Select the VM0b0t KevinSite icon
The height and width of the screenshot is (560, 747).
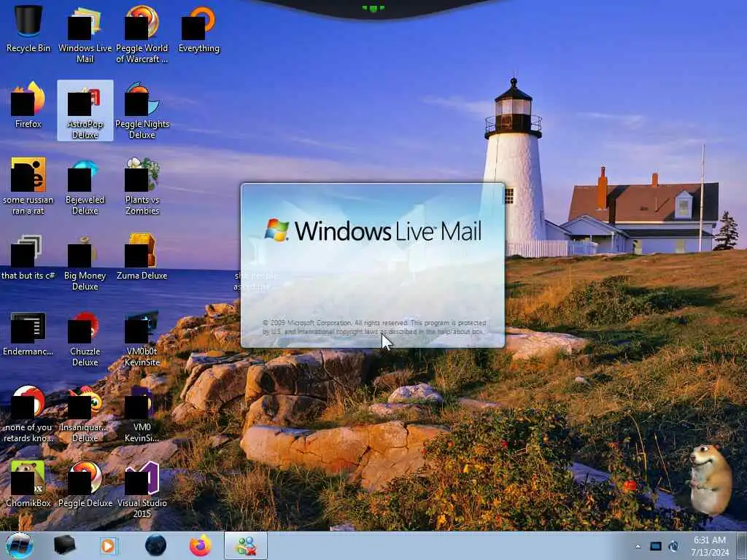[x=142, y=338]
